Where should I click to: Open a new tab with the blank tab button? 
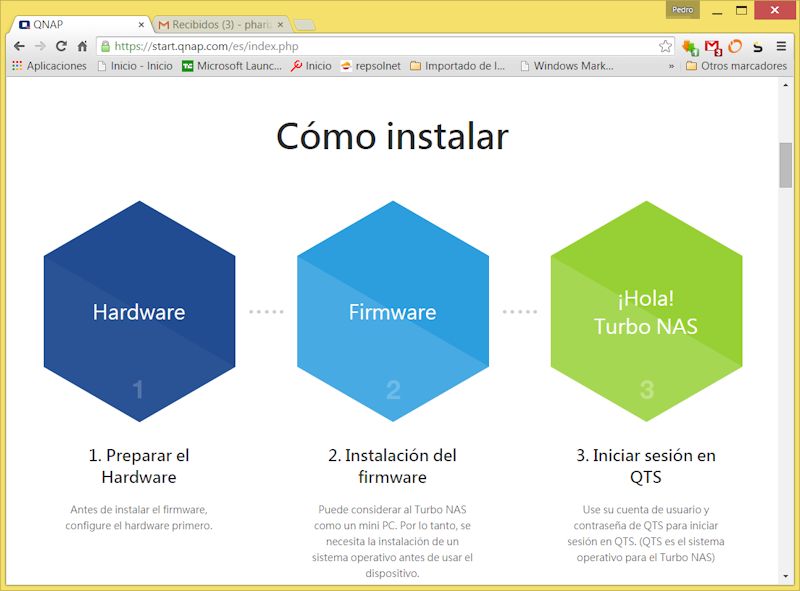pyautogui.click(x=305, y=24)
